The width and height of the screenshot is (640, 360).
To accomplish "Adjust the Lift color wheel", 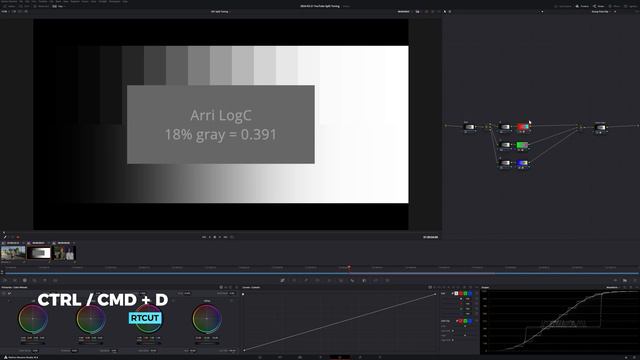I will click(x=33, y=318).
